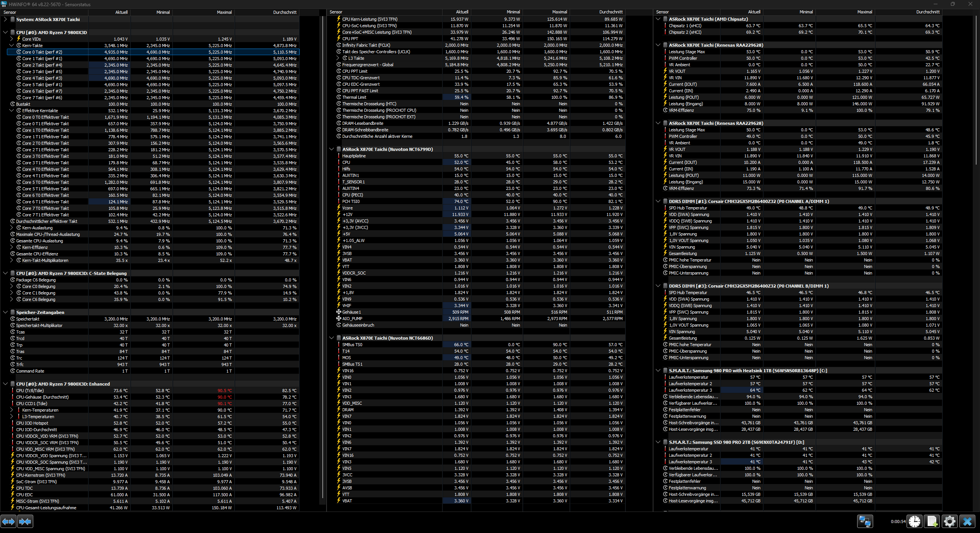Click the AIO_PUMP fan speed row
The image size is (980, 533).
click(352, 319)
